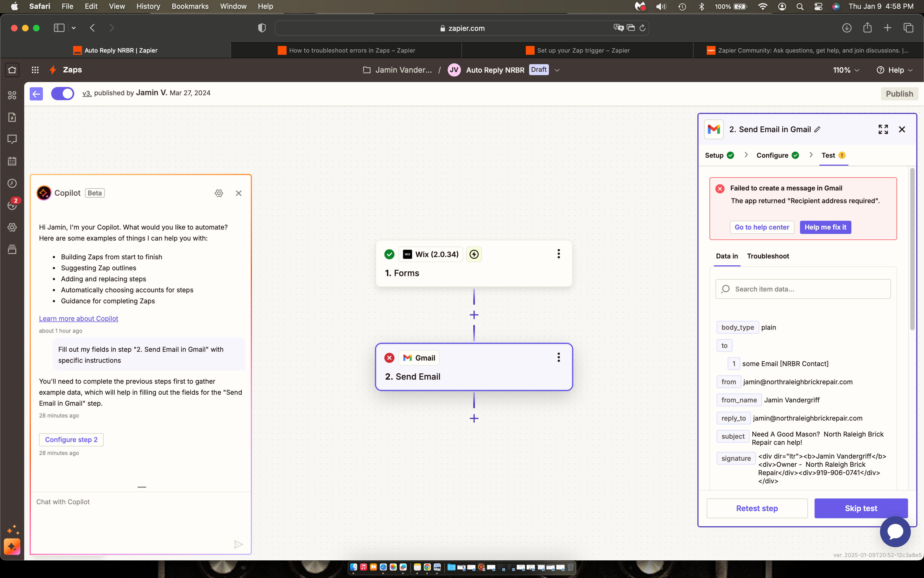
Task: Click the Configure step 2 button
Action: (x=71, y=440)
